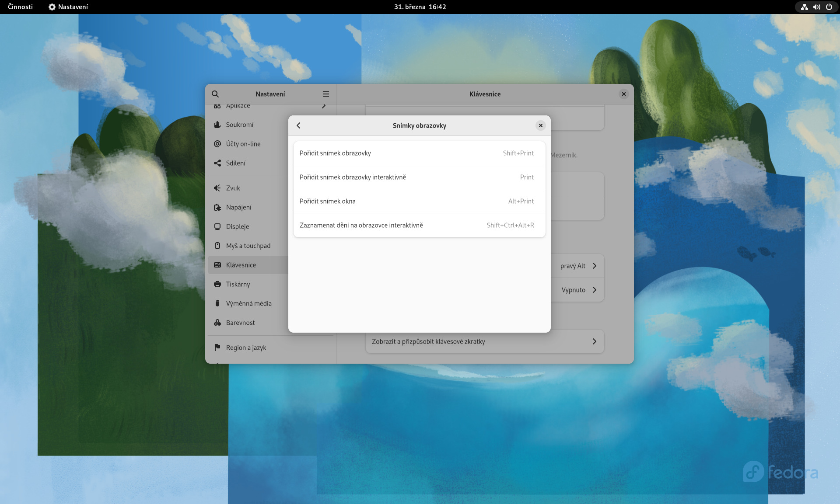This screenshot has width=840, height=504.
Task: Open the Činnosti overview
Action: click(x=20, y=7)
